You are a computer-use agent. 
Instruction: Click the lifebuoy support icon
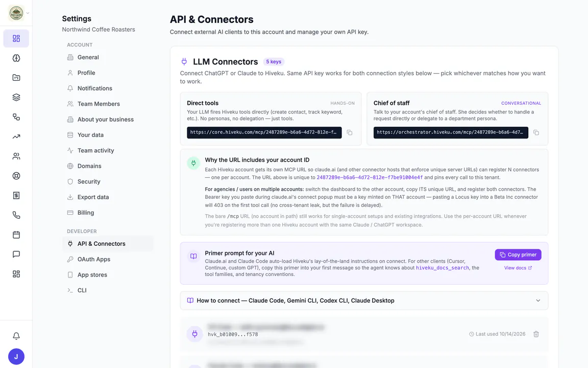point(16,176)
